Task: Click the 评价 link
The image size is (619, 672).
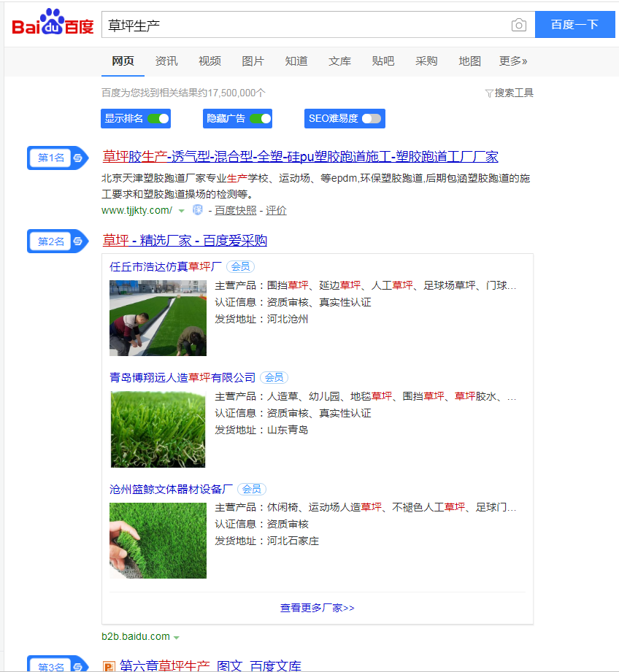Action: (276, 210)
